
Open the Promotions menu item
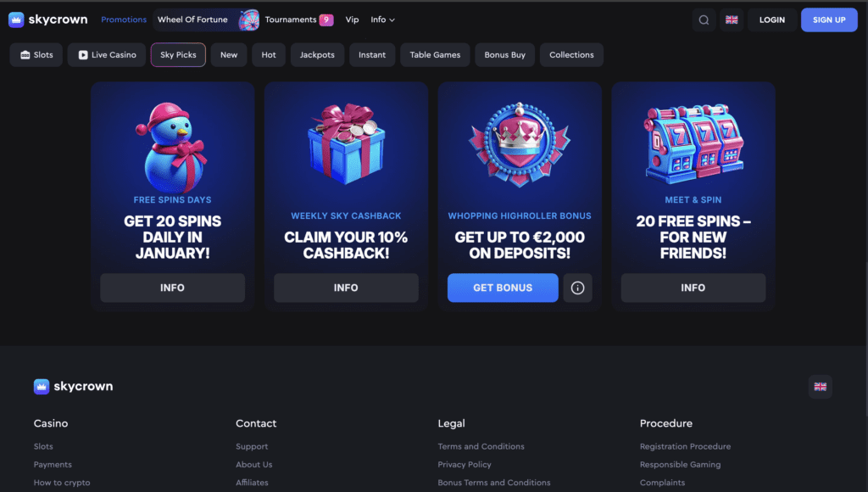(124, 20)
